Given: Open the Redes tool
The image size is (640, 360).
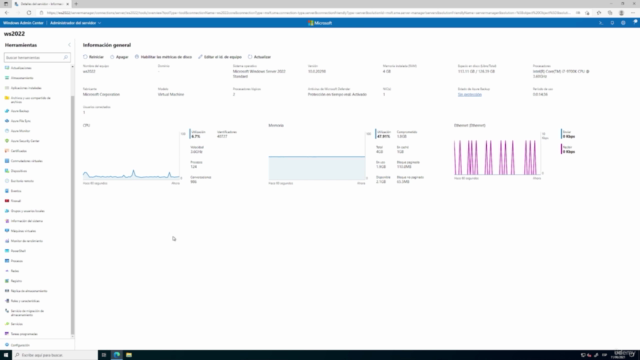Looking at the screenshot, I should (x=15, y=271).
